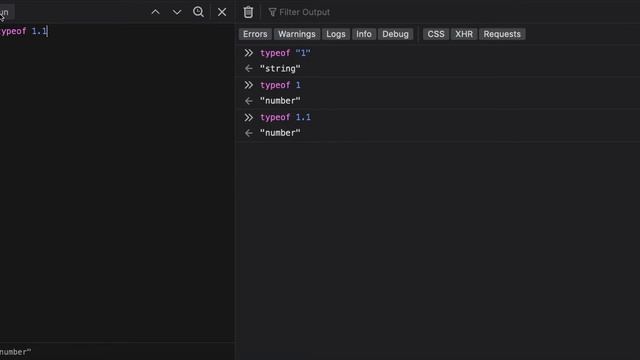The height and width of the screenshot is (360, 640).
Task: Select console input typeof "1"
Action: [x=285, y=53]
